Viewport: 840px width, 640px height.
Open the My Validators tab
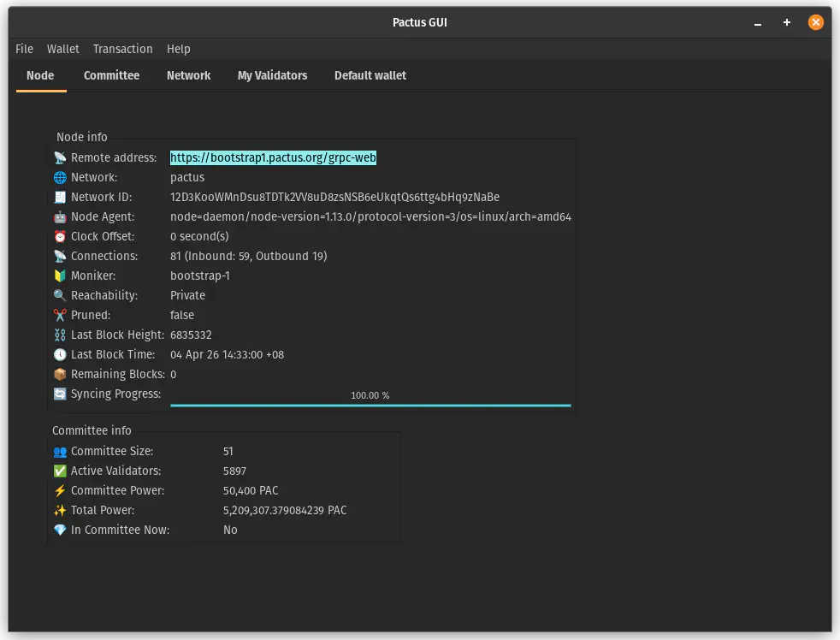coord(272,75)
